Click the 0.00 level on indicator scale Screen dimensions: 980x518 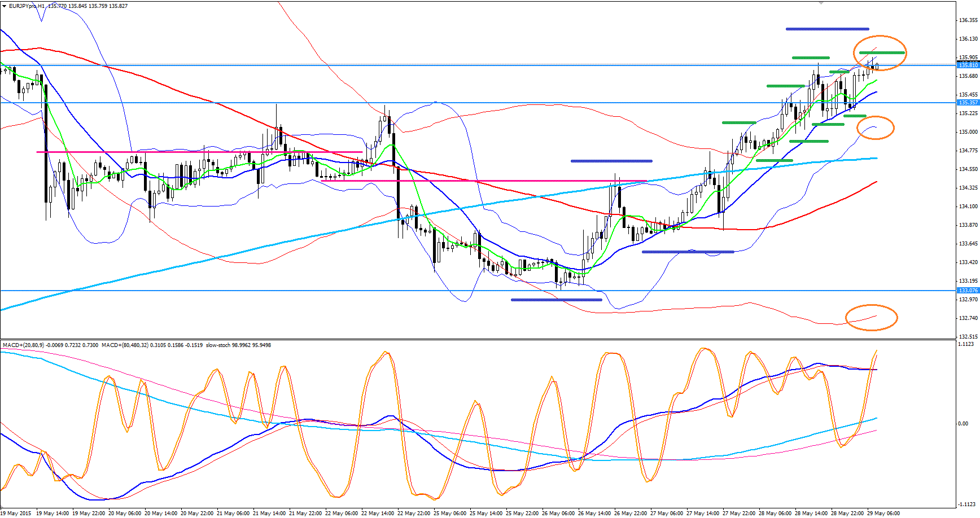(963, 423)
